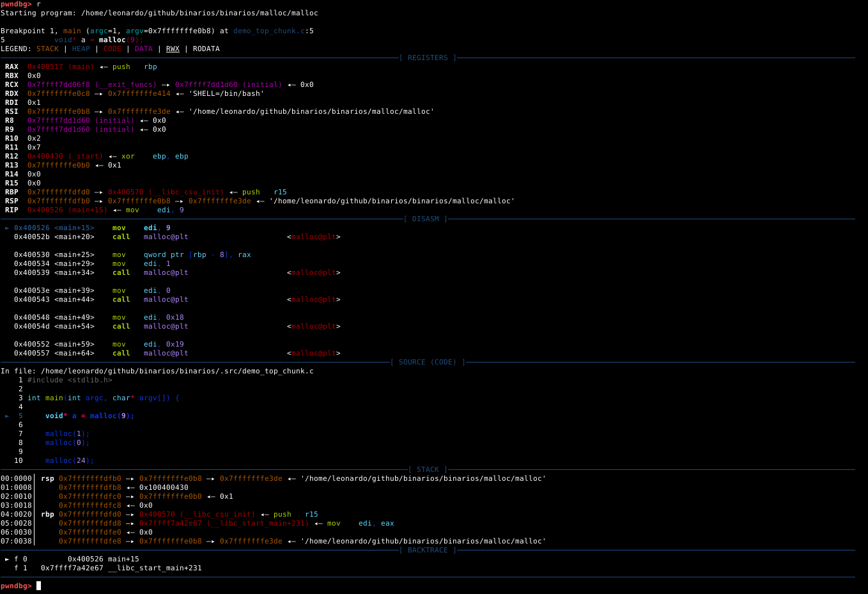This screenshot has width=868, height=594.
Task: Click the current-instruction arrow in the DISASM pane
Action: (x=7, y=228)
